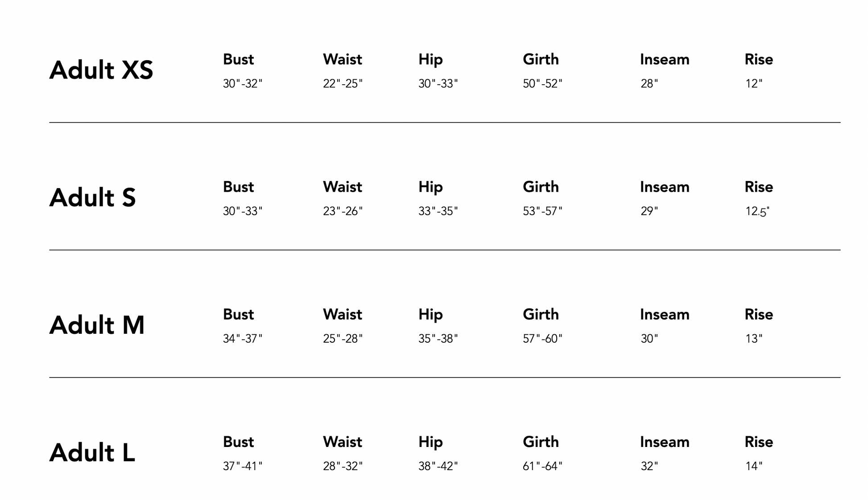Click the Adult S waist value 23"-26"
Screen dimensions: 868x500
pos(343,211)
